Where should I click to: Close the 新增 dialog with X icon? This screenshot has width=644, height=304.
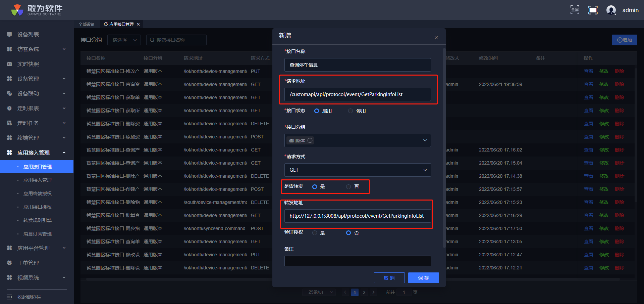(x=436, y=38)
